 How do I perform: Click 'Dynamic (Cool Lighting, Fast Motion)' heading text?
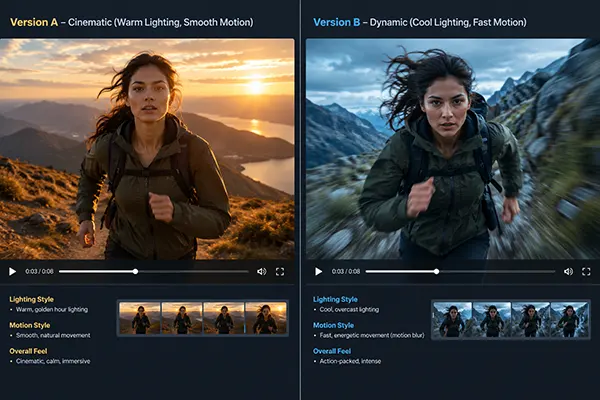448,22
